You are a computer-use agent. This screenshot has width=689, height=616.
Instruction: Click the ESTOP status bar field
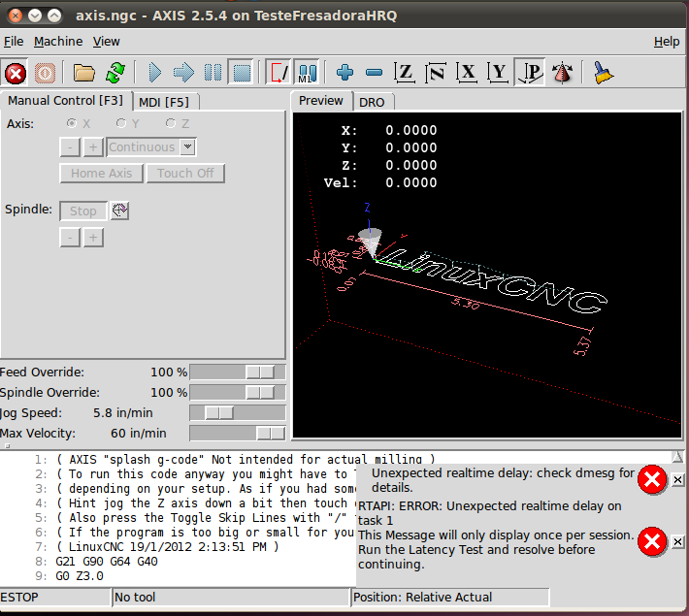(x=55, y=598)
